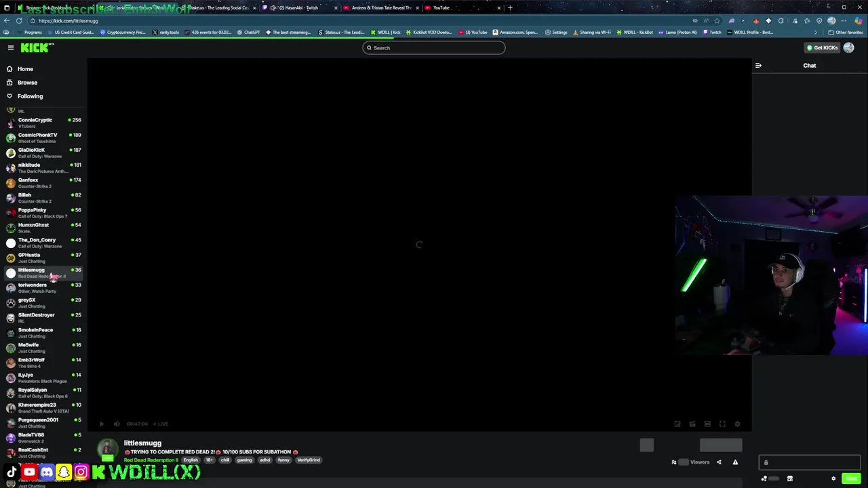The image size is (868, 488).
Task: Open SmokeInPeace channel in sidebar
Action: pyautogui.click(x=43, y=332)
